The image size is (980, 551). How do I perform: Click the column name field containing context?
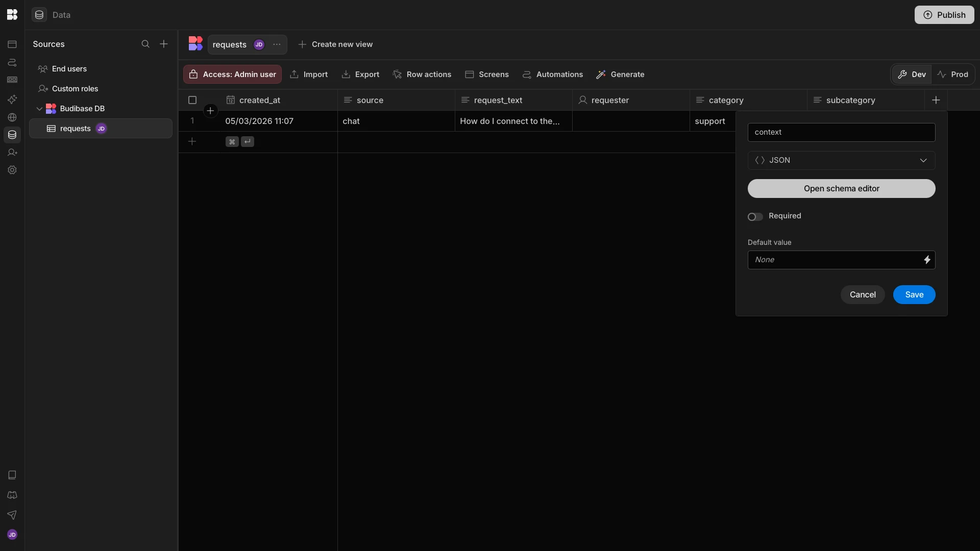click(x=841, y=133)
